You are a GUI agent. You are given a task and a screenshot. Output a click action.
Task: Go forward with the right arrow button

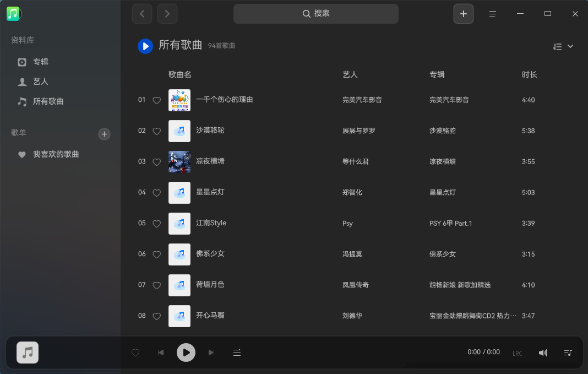[167, 14]
